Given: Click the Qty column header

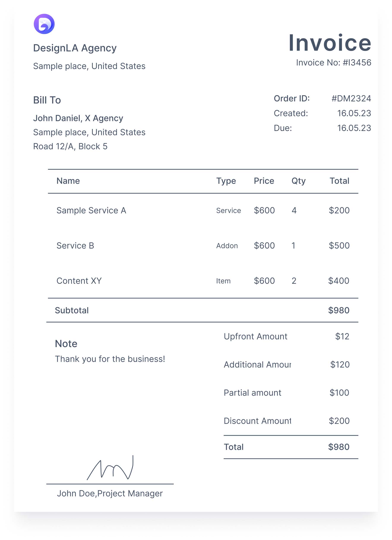Looking at the screenshot, I should click(298, 181).
